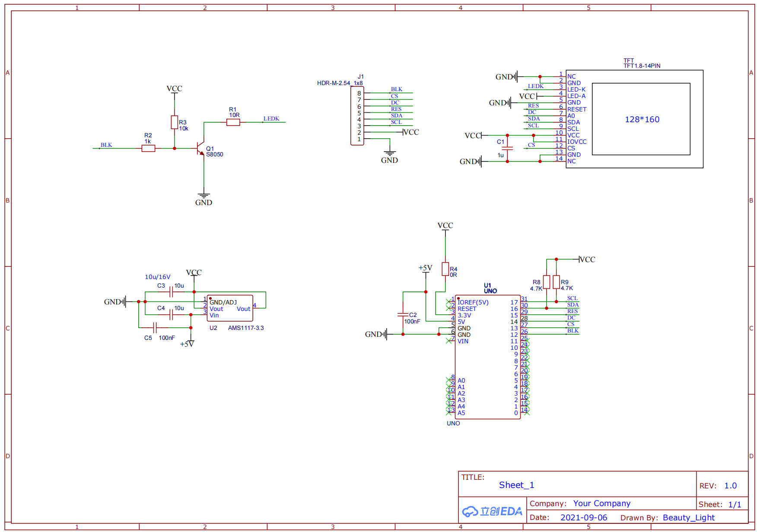
Task: Click the S8050 transistor value text
Action: 215,154
